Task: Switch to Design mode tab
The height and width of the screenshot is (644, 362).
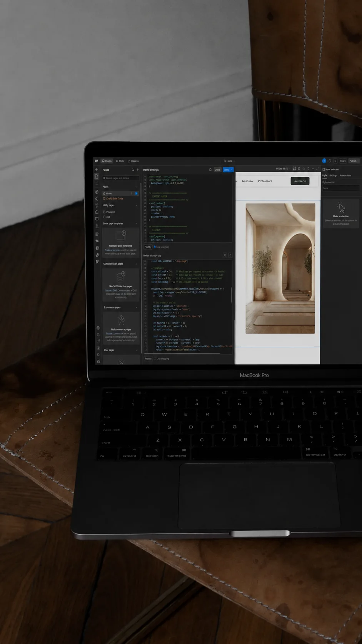Action: coord(107,161)
